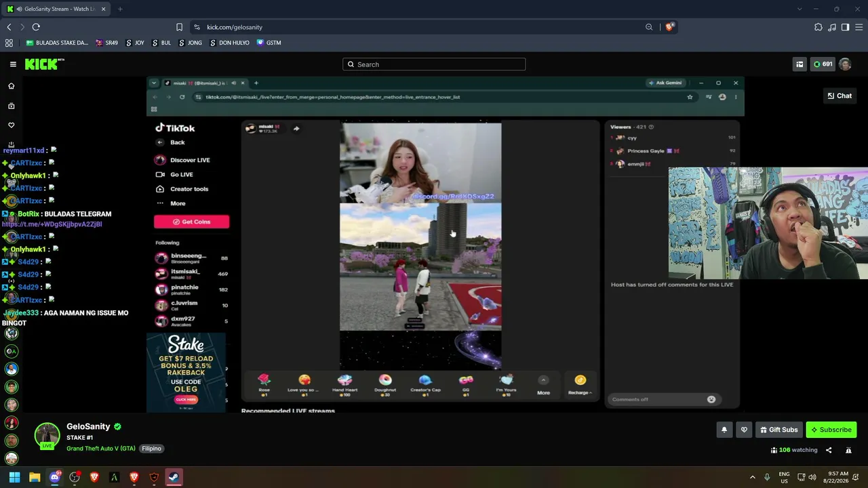The height and width of the screenshot is (488, 868).
Task: Open site settings icon beside the URL
Action: (197, 27)
